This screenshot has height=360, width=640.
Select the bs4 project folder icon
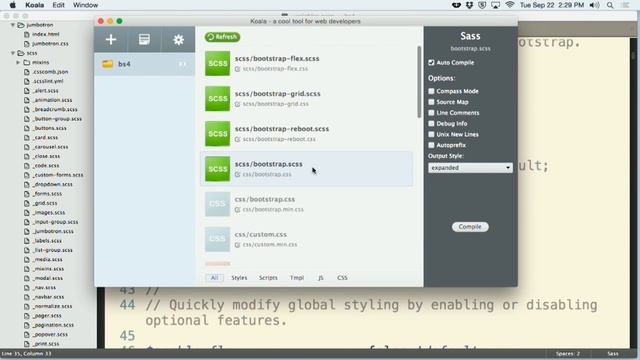pos(107,64)
